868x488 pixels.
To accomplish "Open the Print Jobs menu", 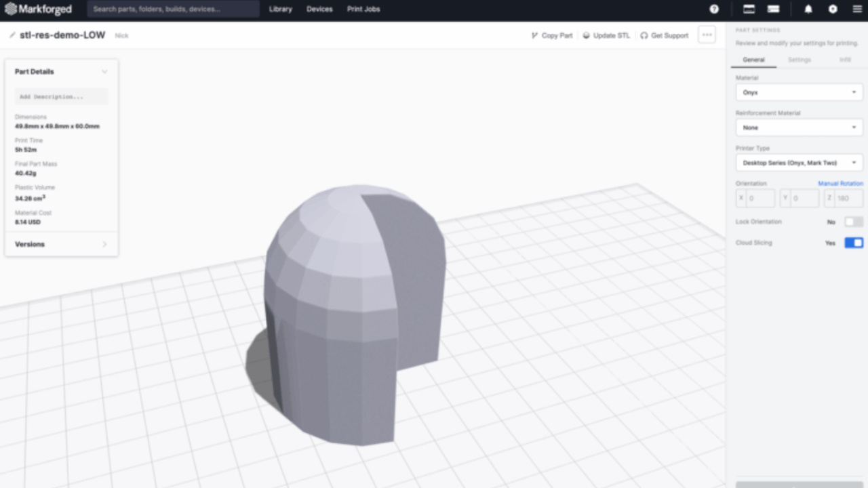I will pyautogui.click(x=363, y=9).
